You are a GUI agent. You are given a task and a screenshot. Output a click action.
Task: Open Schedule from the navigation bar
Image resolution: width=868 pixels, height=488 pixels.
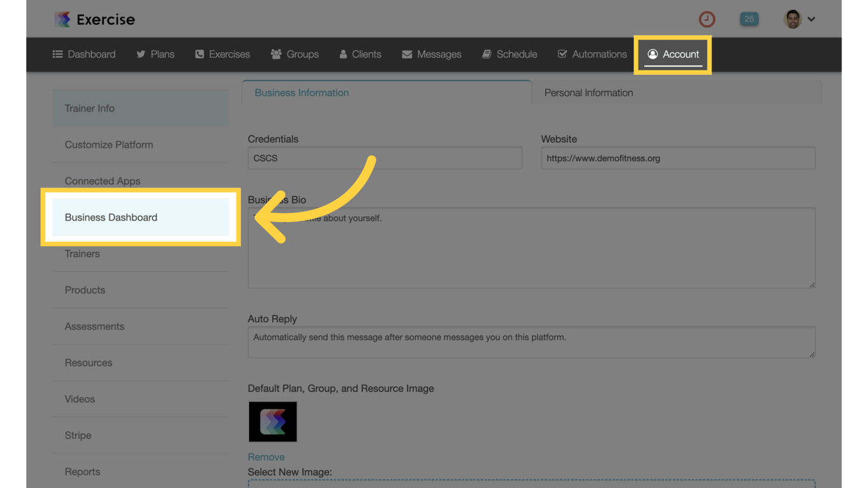coord(510,54)
